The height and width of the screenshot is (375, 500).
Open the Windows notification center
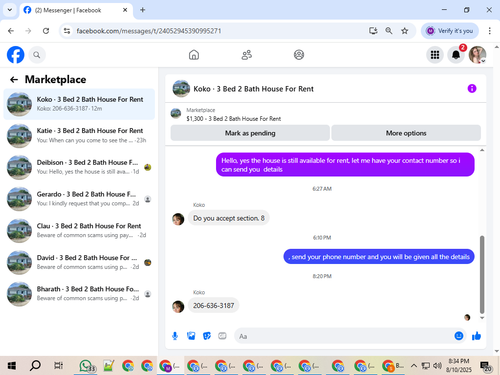tap(485, 366)
